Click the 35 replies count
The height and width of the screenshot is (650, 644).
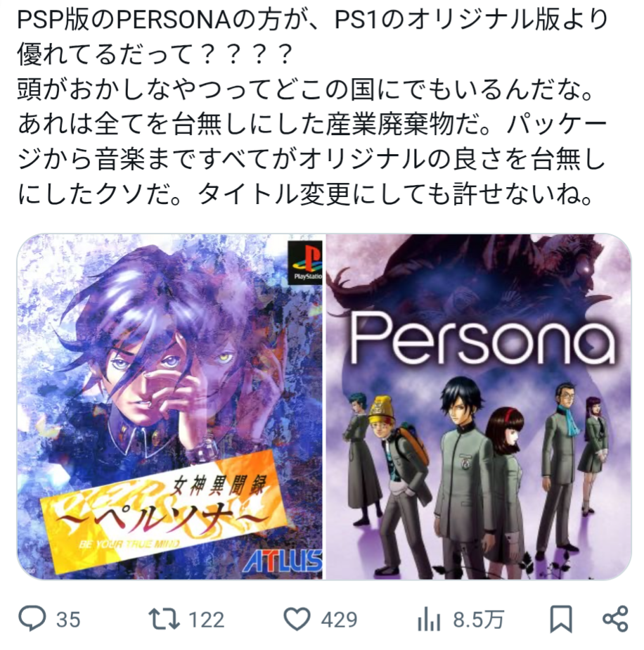pos(68,620)
